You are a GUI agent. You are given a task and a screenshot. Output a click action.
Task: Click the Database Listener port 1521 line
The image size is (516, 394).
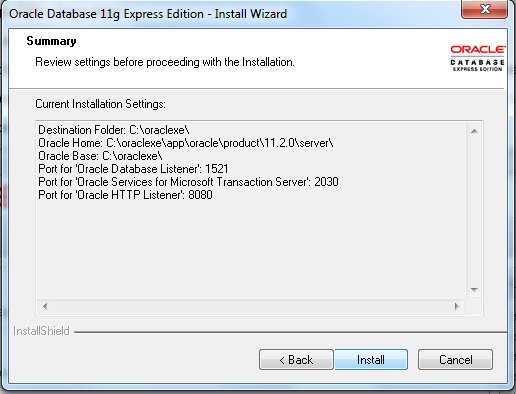click(133, 169)
